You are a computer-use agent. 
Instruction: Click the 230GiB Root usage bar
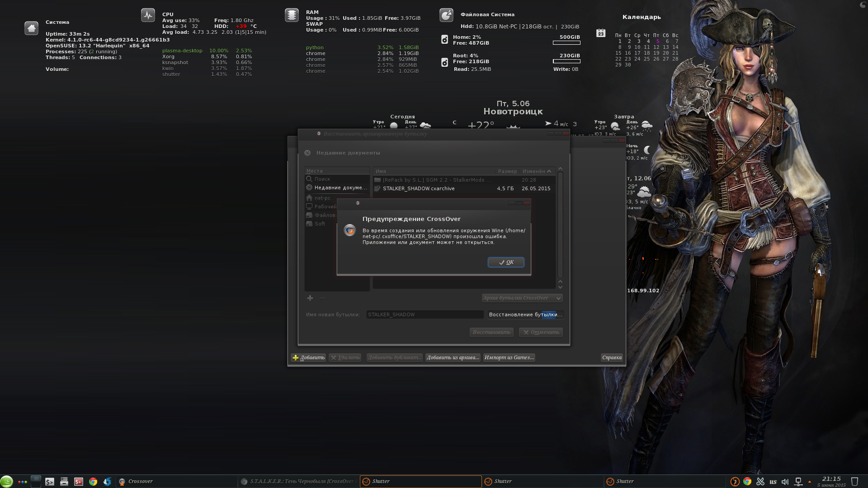pyautogui.click(x=566, y=61)
